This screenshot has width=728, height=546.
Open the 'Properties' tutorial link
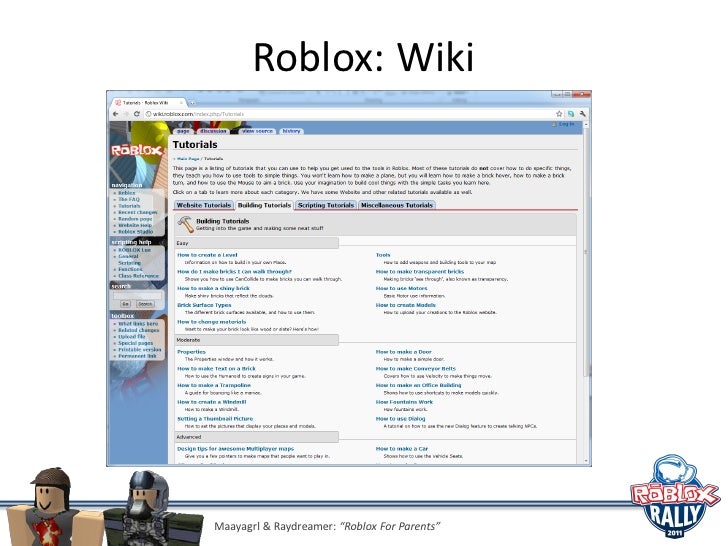pos(191,352)
